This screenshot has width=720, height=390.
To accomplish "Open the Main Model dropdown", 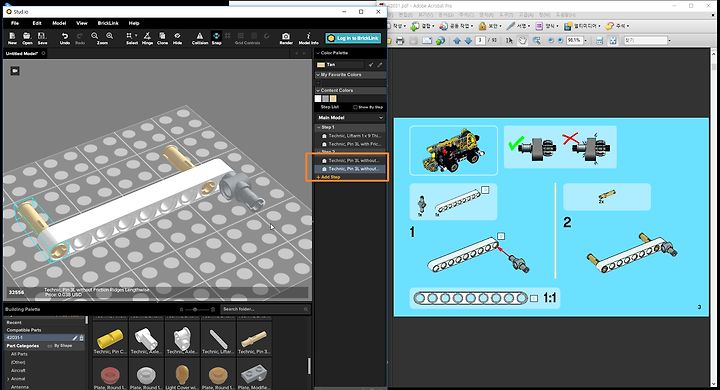I will coord(350,118).
